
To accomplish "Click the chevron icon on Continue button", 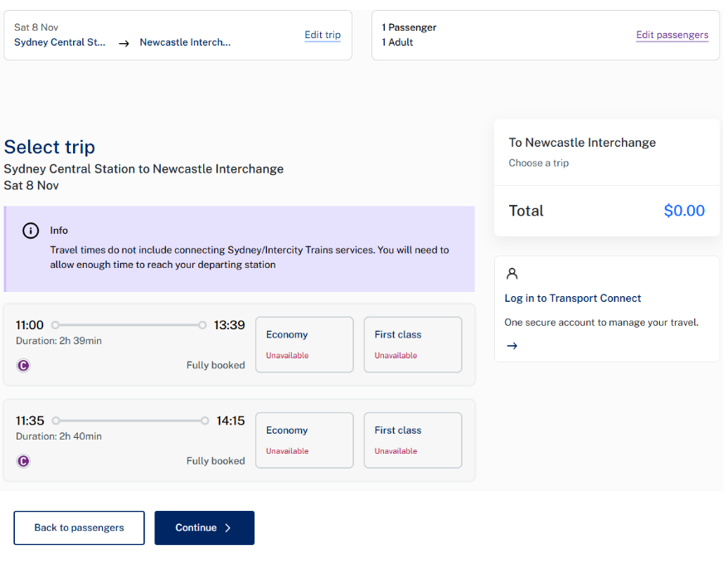I will coord(228,528).
